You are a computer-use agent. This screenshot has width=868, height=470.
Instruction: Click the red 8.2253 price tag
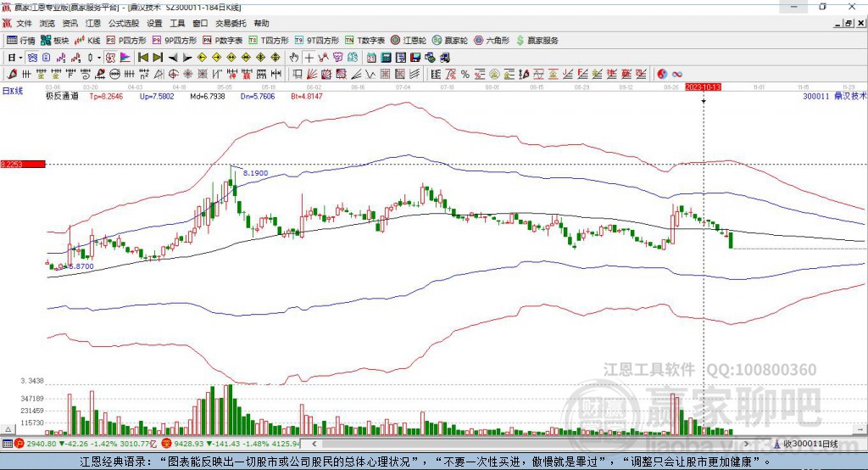click(x=23, y=164)
